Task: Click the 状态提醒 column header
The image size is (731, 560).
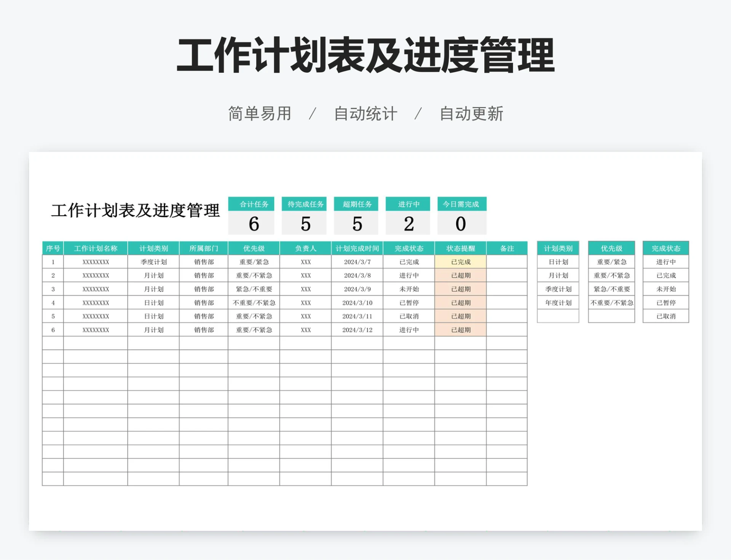Action: click(x=460, y=248)
